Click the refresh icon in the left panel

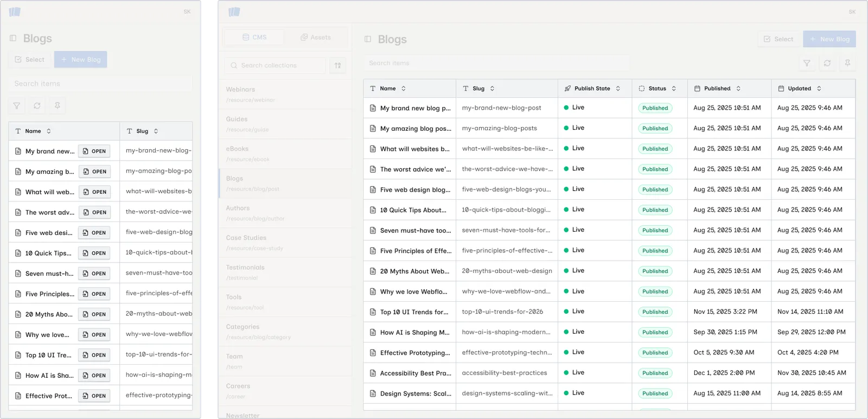[x=37, y=106]
